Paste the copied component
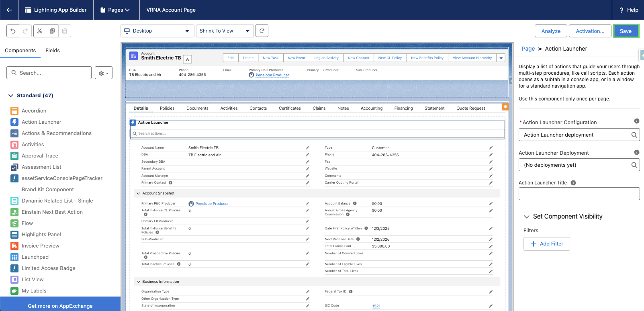The image size is (644, 311). pyautogui.click(x=65, y=31)
